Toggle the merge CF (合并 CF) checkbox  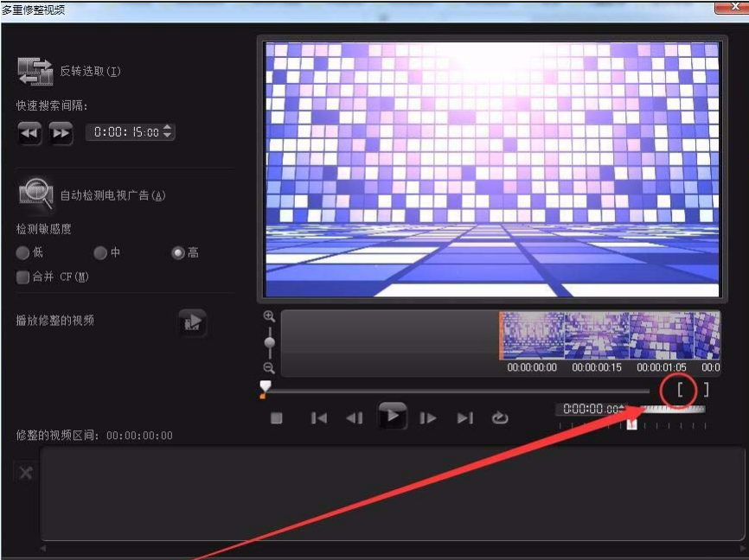point(22,277)
